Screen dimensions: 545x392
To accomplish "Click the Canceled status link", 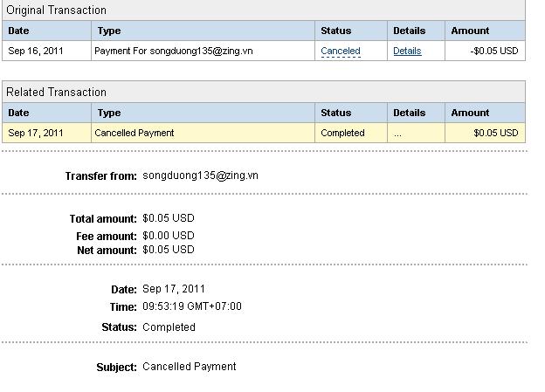I will (341, 51).
